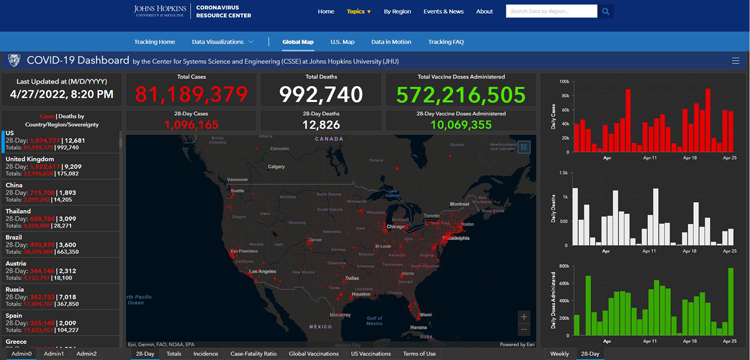Switch charts to Weekly view
This screenshot has height=360, width=750.
pyautogui.click(x=559, y=354)
